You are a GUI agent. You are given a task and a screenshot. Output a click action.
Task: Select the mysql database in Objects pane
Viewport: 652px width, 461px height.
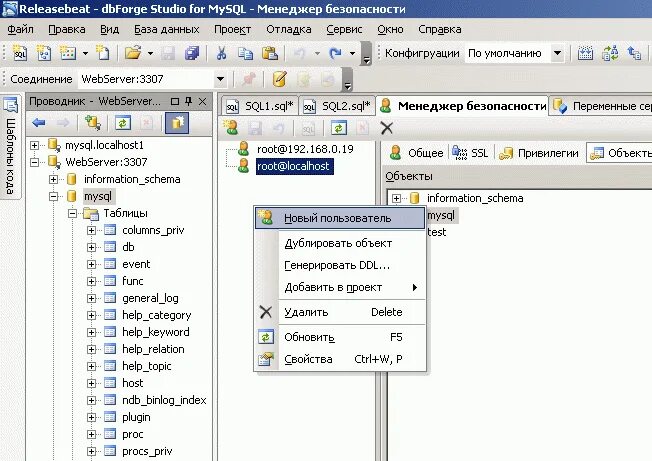[441, 215]
